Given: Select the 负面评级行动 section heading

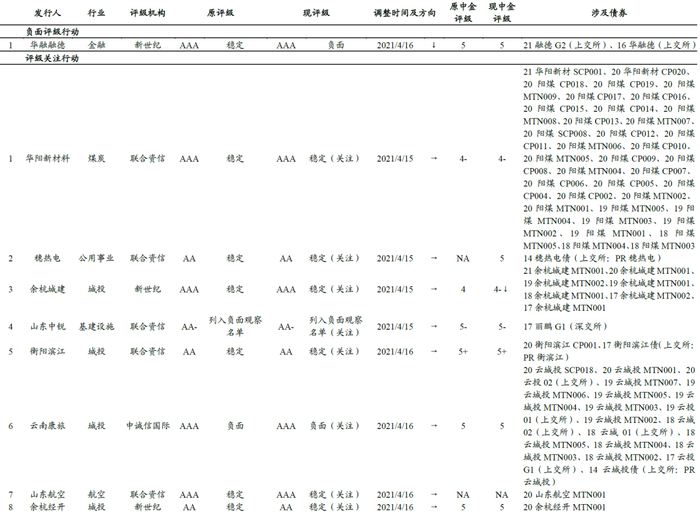Looking at the screenshot, I should coord(52,32).
